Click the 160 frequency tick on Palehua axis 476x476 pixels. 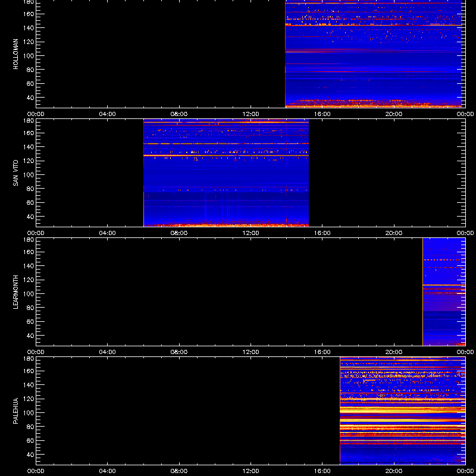click(x=30, y=371)
